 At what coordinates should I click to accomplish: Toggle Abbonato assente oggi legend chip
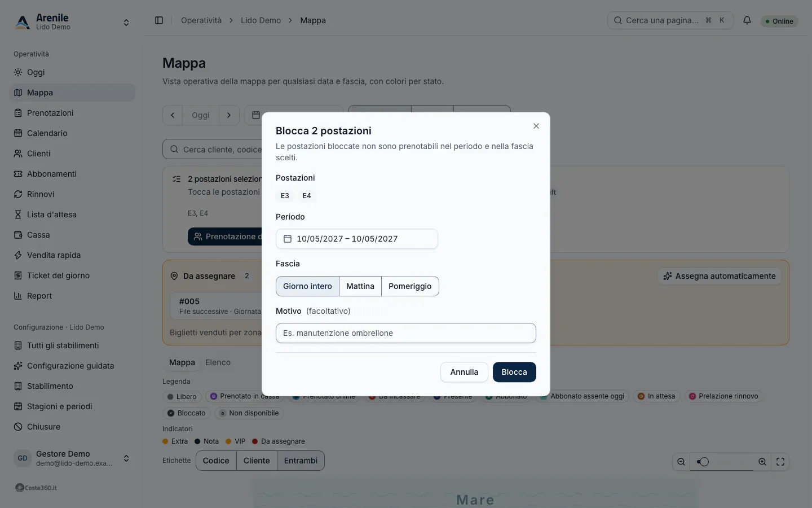(x=582, y=396)
